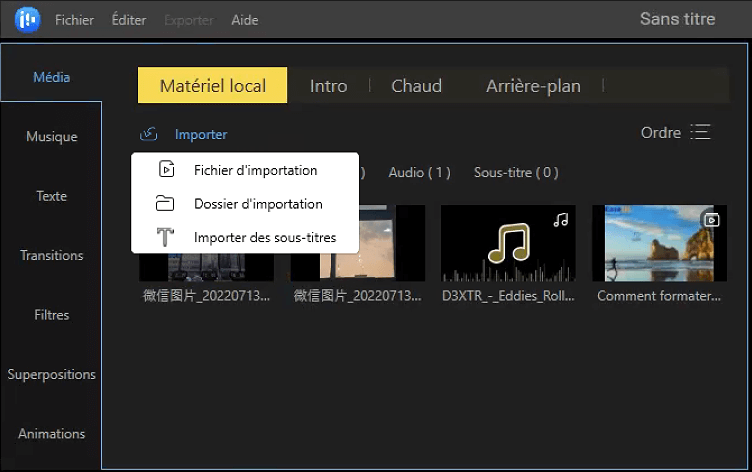This screenshot has width=752, height=472.
Task: Click the D3XTR_-_Eddies_Roll... file name
Action: point(508,296)
